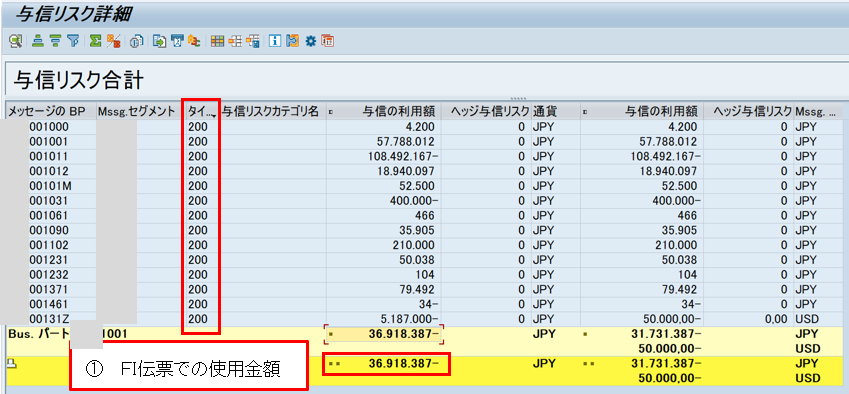Click the USD currency cell in row 00131Z
The image size is (849, 394).
coord(818,318)
